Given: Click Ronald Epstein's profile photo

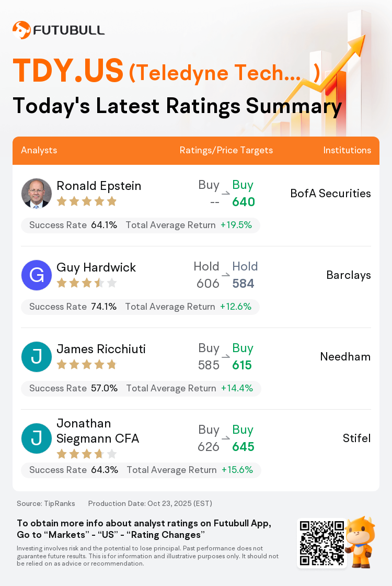Looking at the screenshot, I should (x=37, y=194).
